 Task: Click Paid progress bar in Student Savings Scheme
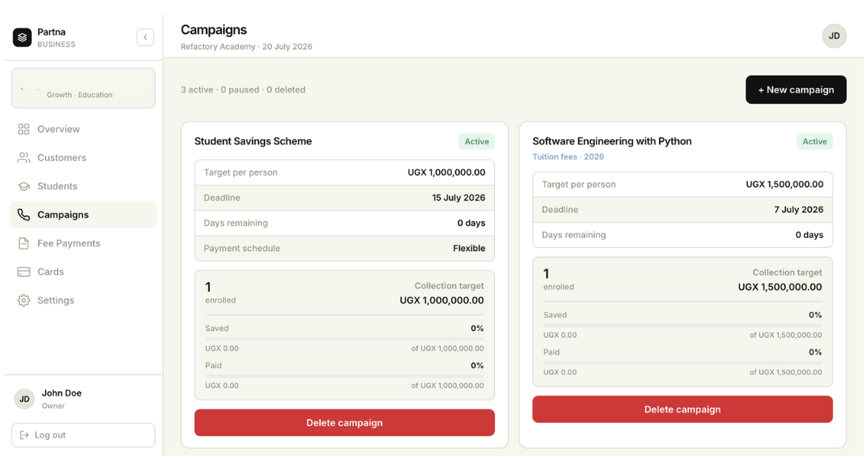pyautogui.click(x=344, y=375)
